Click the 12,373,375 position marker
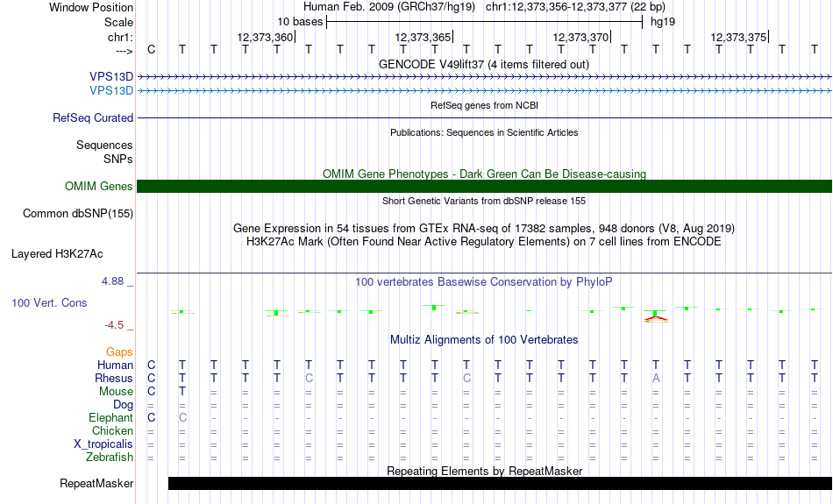This screenshot has width=833, height=504. click(x=739, y=37)
